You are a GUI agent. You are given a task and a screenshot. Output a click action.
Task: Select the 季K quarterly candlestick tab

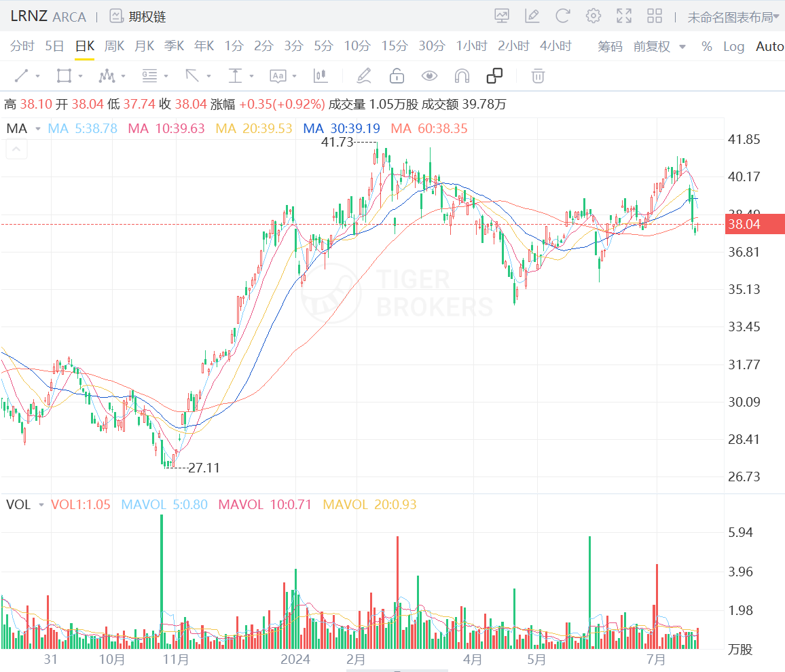pos(175,46)
